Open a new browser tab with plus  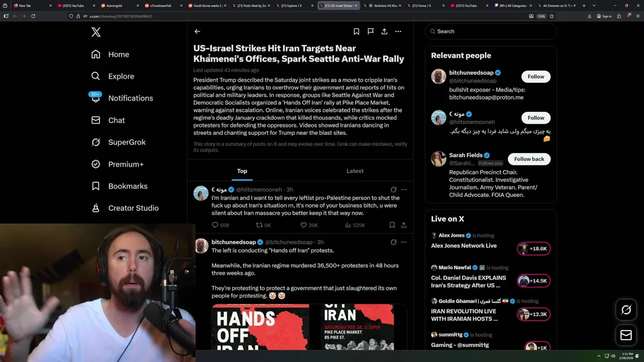click(x=584, y=6)
